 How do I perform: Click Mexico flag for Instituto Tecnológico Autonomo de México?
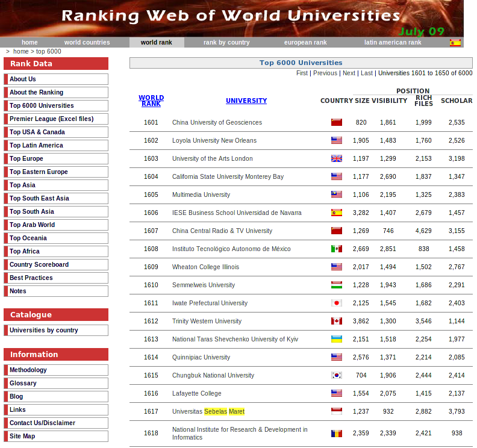click(x=337, y=249)
